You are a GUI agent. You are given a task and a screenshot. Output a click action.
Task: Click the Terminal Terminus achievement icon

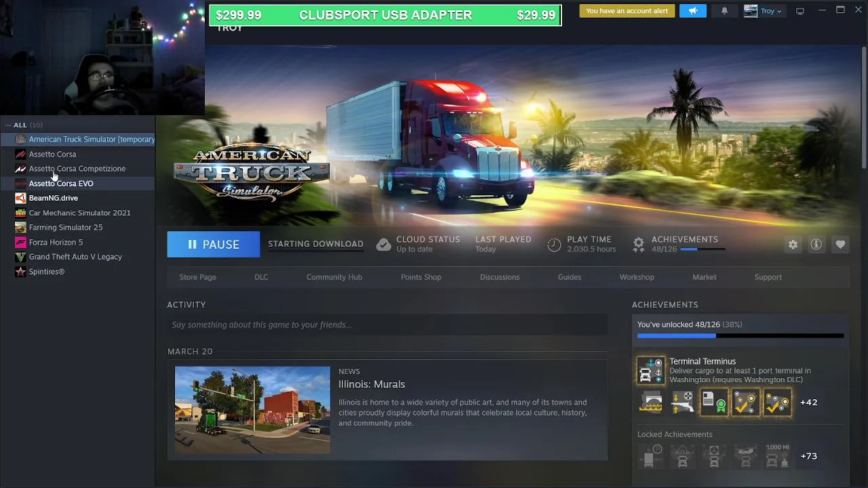650,371
